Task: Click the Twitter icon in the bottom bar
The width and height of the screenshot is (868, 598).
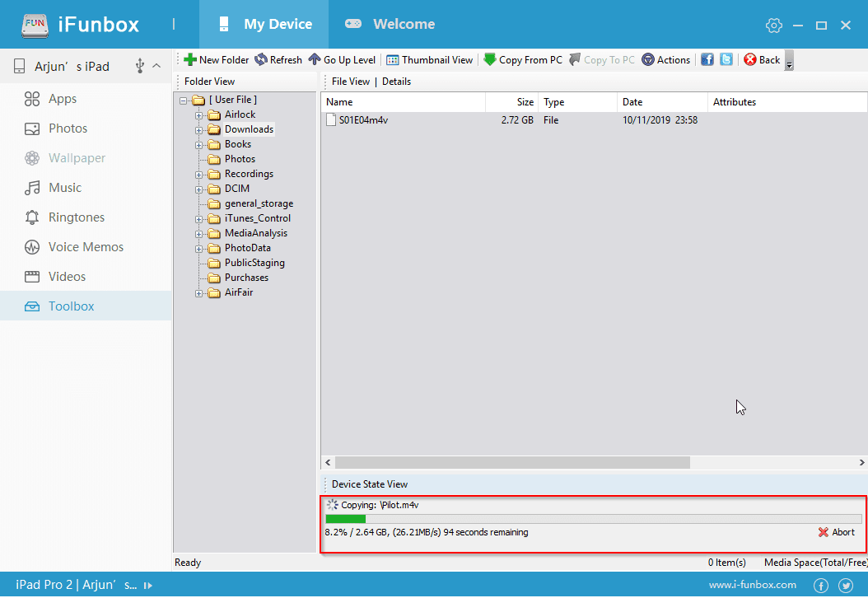Action: click(x=845, y=586)
